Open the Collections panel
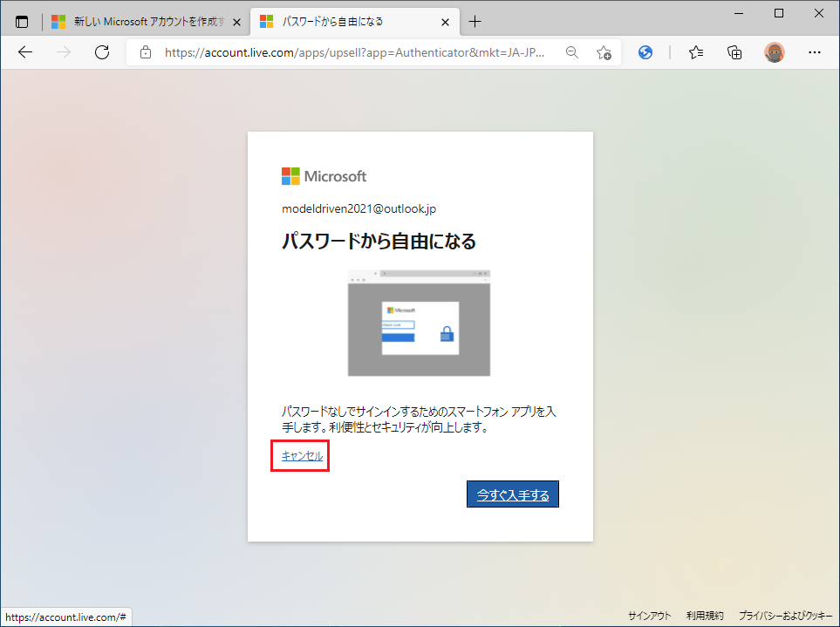The height and width of the screenshot is (627, 840). [x=734, y=52]
